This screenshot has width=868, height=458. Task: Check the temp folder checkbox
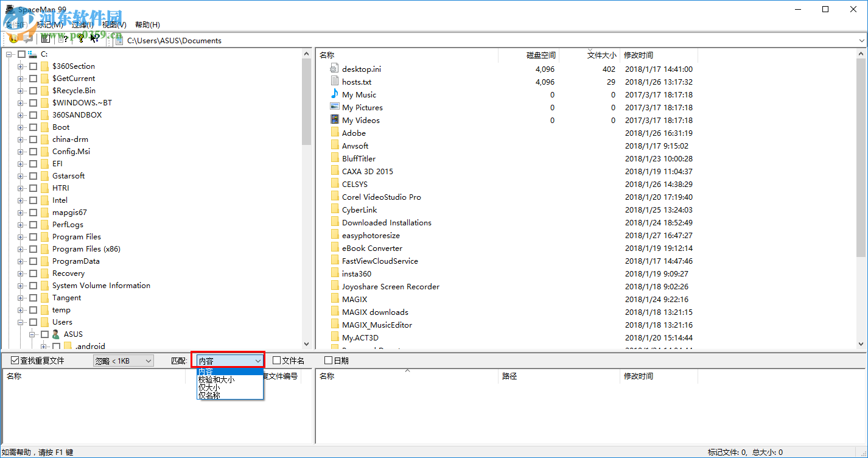click(x=33, y=310)
